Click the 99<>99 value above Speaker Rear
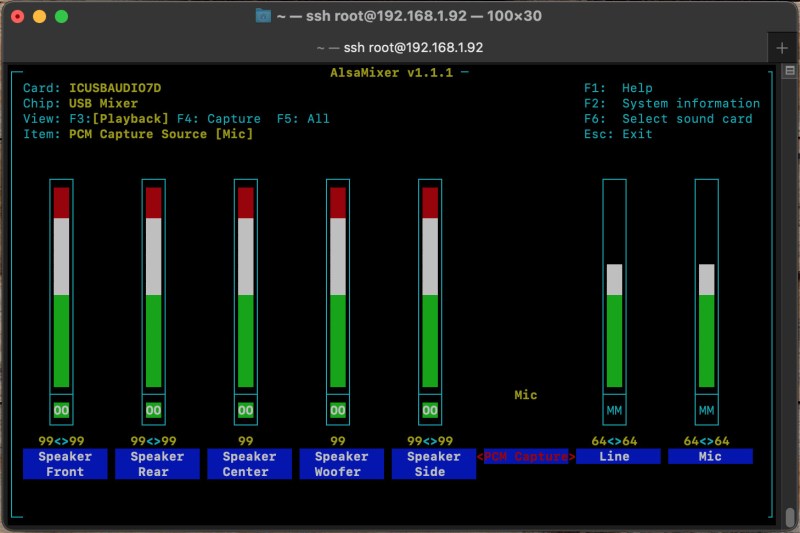The width and height of the screenshot is (800, 533). 154,441
